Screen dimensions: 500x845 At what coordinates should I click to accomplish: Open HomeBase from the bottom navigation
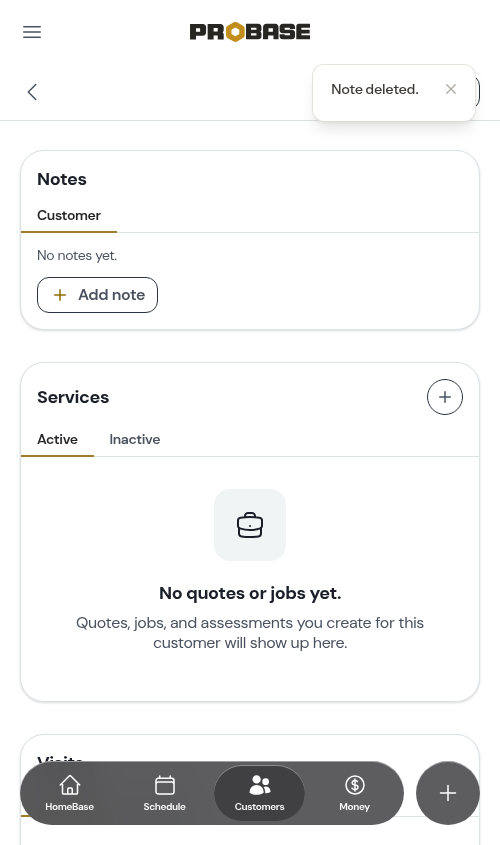(70, 793)
